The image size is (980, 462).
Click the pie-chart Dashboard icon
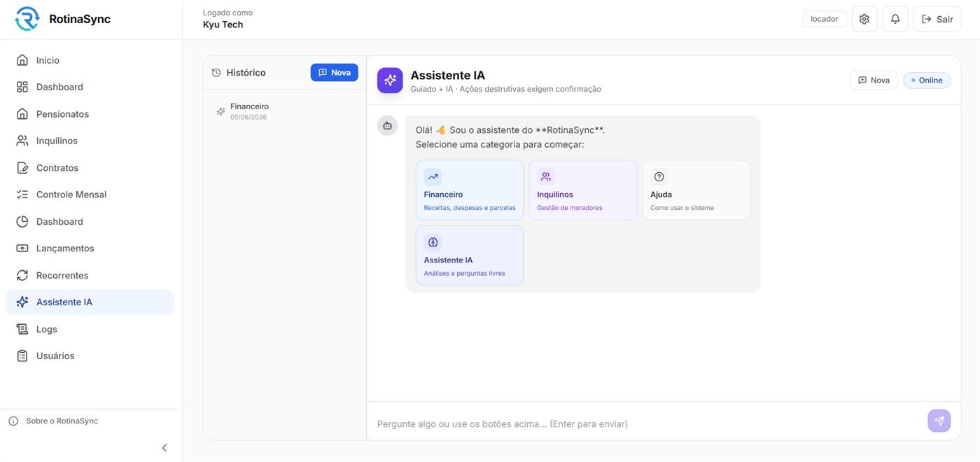pos(22,222)
